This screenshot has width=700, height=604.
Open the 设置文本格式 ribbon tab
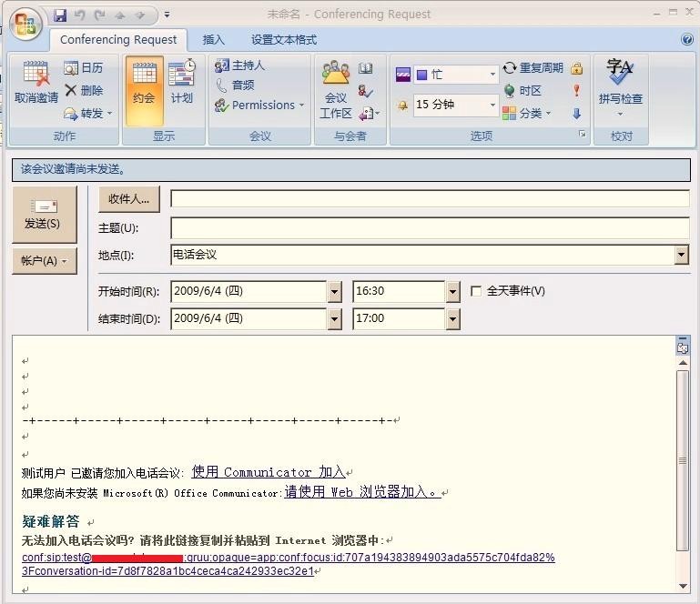tap(284, 40)
